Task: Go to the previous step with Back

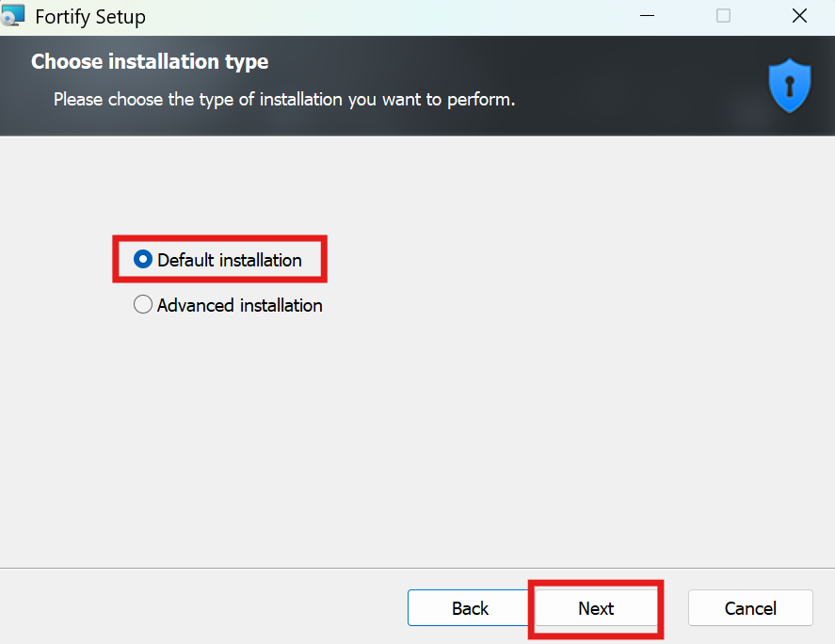Action: click(469, 608)
